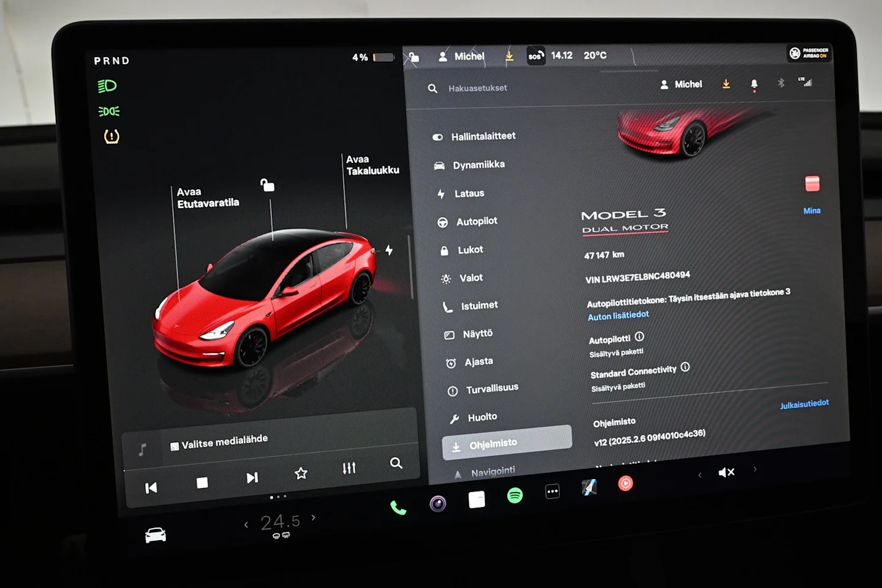This screenshot has height=588, width=882.
Task: Tap the VIN LRW3E7EL8NC480494 text
Action: point(637,277)
